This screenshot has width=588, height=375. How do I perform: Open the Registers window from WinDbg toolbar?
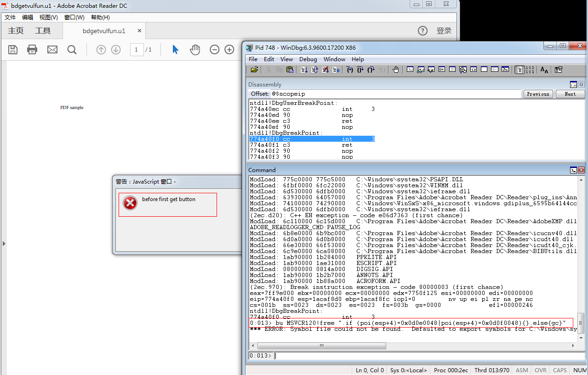441,69
